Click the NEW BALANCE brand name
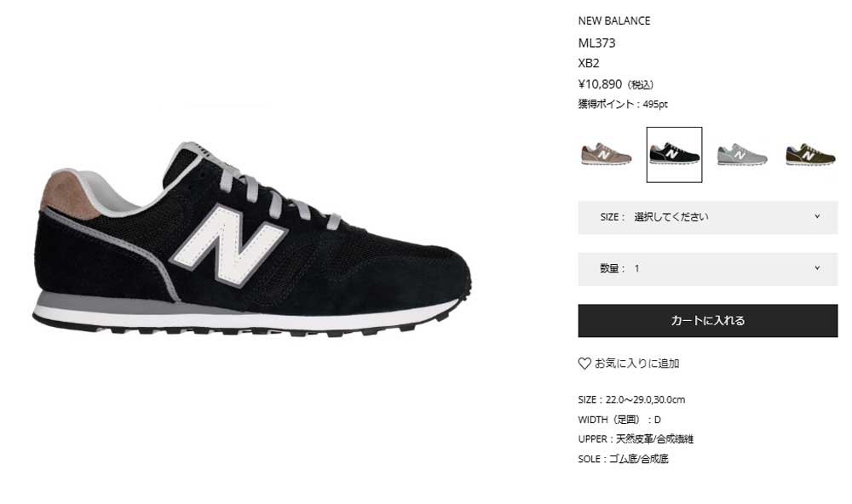Screen dimensions: 852x504 614,20
